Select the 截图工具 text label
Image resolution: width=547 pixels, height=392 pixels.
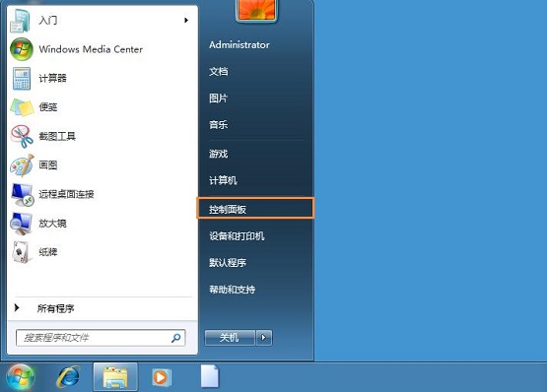click(57, 136)
